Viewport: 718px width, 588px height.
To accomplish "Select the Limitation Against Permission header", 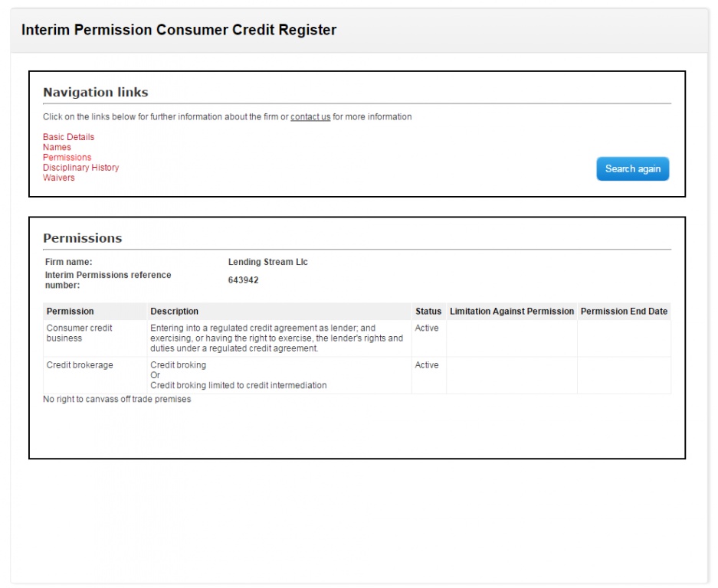I will click(x=511, y=312).
